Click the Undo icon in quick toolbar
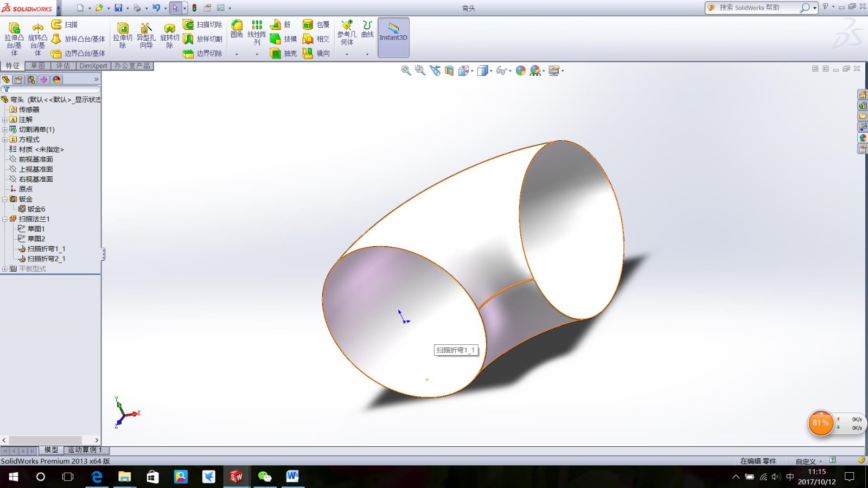 pyautogui.click(x=156, y=8)
